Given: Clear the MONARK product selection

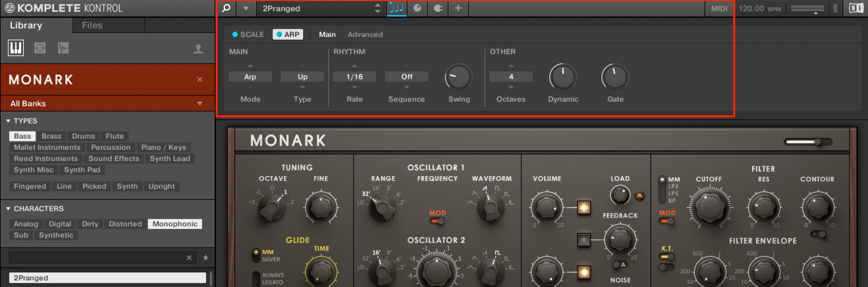Looking at the screenshot, I should (x=200, y=80).
